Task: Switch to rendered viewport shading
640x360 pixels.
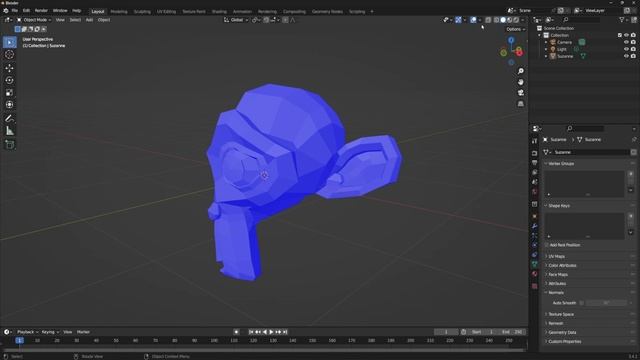Action: pyautogui.click(x=516, y=20)
